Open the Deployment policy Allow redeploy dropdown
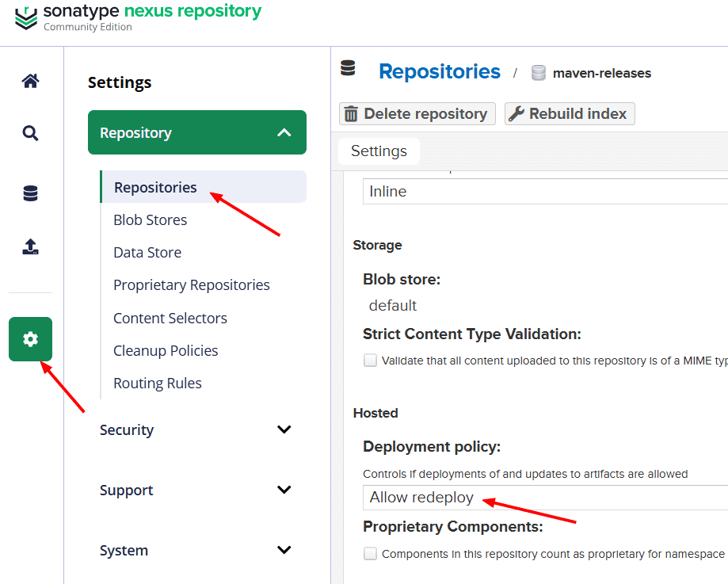This screenshot has height=584, width=728. (x=545, y=497)
